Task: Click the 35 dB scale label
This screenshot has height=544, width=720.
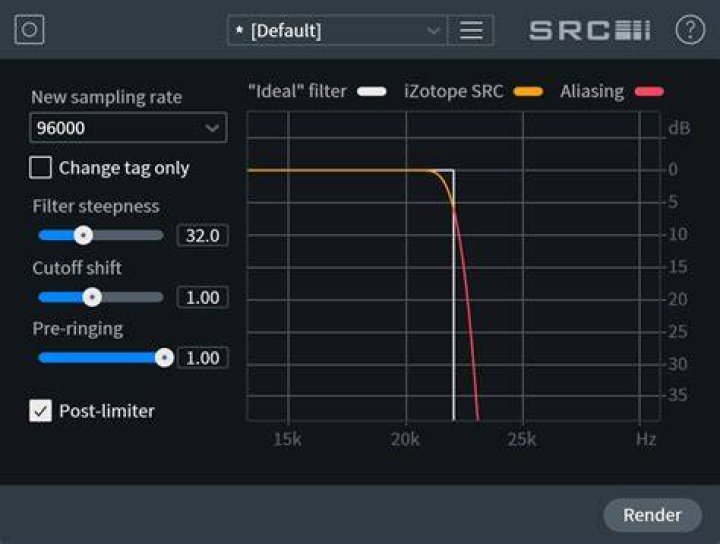Action: (x=678, y=395)
